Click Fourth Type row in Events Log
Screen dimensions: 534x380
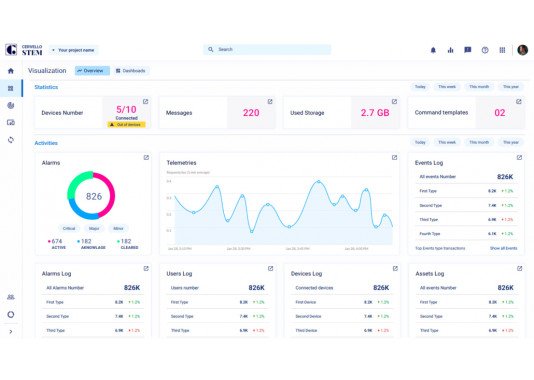pyautogui.click(x=466, y=234)
